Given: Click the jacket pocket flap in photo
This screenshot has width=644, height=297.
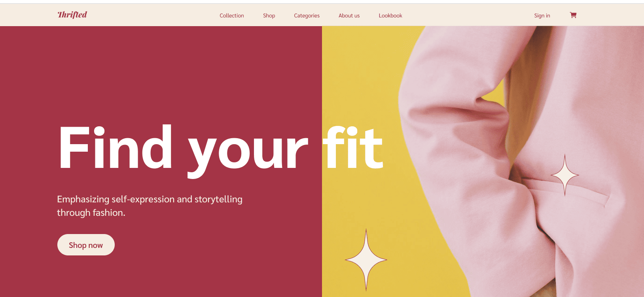Looking at the screenshot, I should click(570, 191).
